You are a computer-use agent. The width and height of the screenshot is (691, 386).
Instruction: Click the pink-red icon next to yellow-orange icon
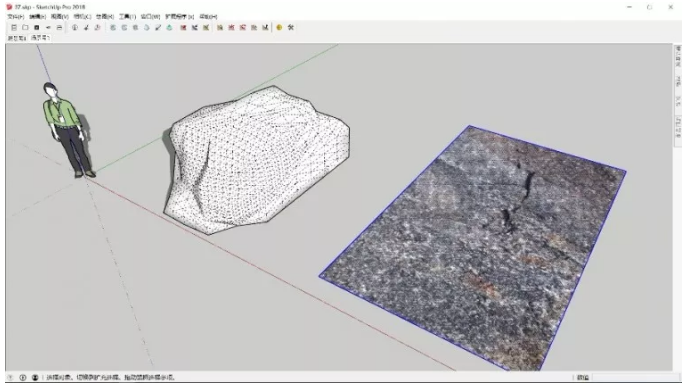pyautogui.click(x=231, y=27)
